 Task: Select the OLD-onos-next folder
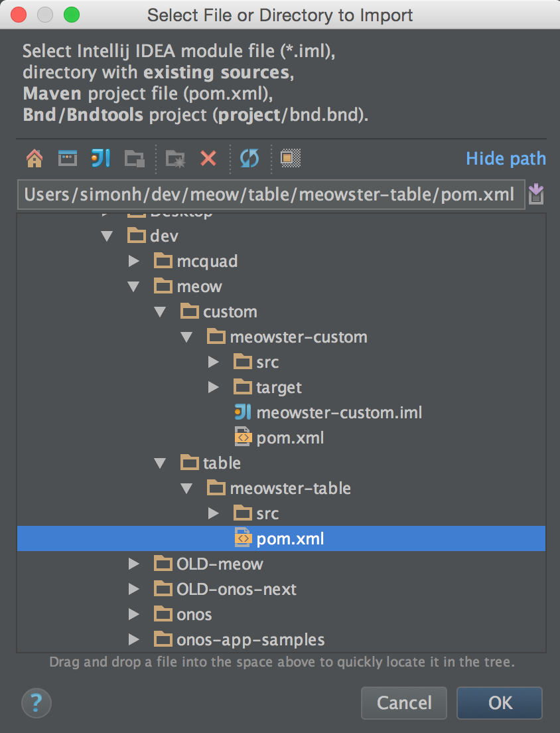coord(236,590)
